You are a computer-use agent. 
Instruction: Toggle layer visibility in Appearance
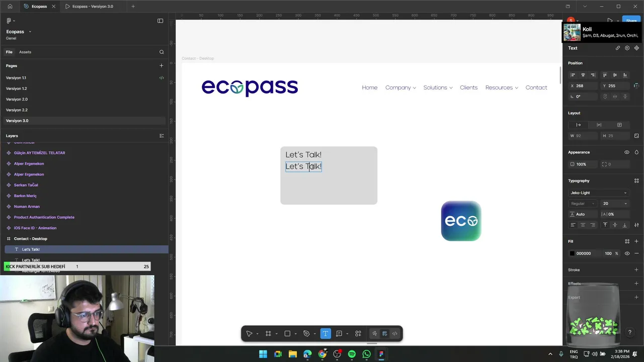[627, 152]
